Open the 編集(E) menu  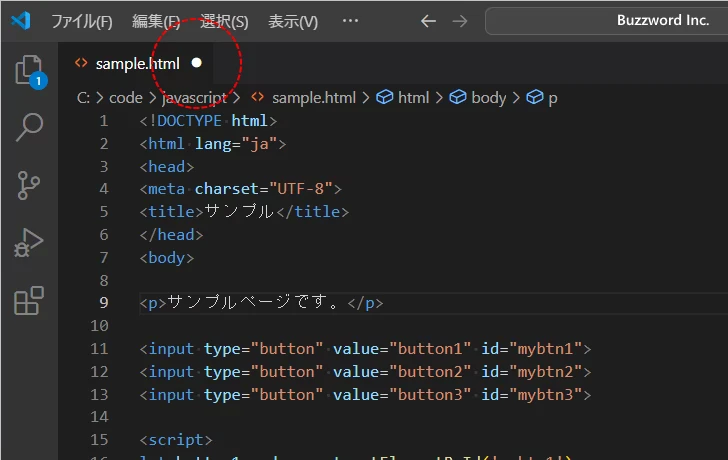click(156, 21)
